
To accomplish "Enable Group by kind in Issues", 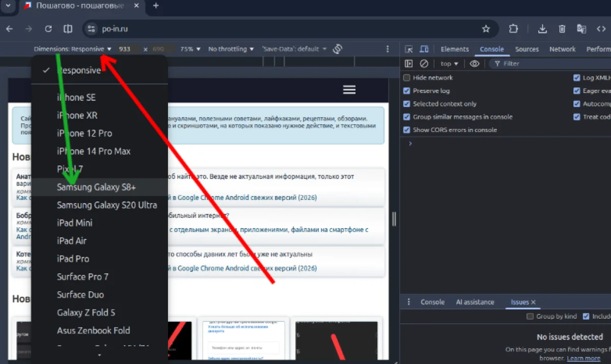I will [530, 316].
